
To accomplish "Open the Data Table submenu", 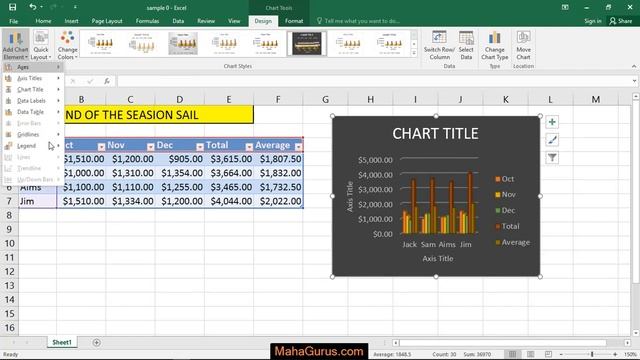I will [x=33, y=112].
